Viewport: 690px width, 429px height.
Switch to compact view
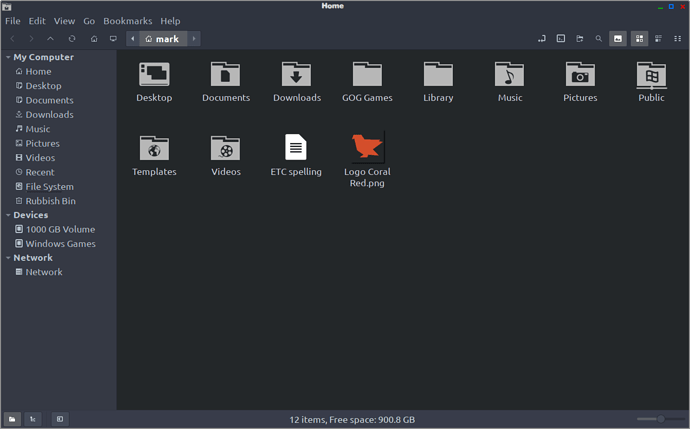pyautogui.click(x=677, y=39)
